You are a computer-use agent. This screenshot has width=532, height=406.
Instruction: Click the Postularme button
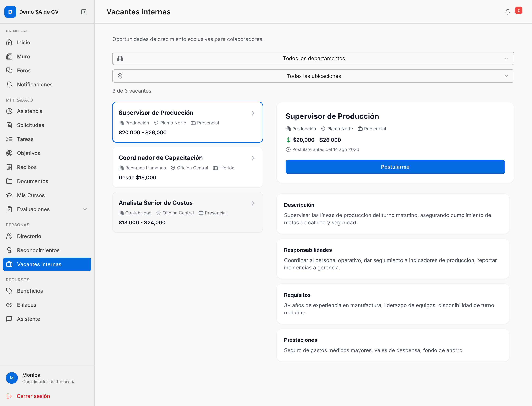tap(395, 167)
